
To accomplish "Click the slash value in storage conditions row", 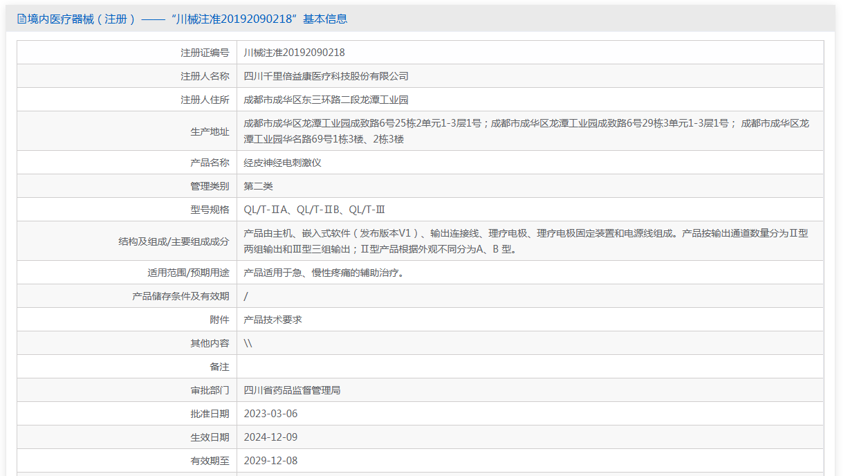I will coord(246,296).
